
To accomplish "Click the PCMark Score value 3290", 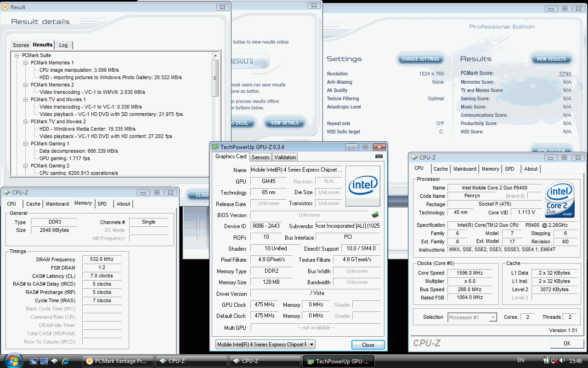I will click(x=565, y=74).
